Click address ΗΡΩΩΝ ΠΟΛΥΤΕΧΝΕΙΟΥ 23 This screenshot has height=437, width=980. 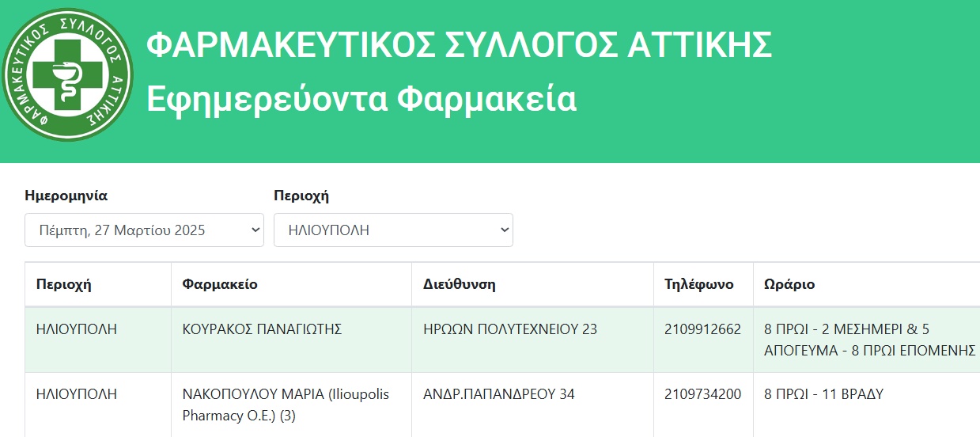[510, 329]
